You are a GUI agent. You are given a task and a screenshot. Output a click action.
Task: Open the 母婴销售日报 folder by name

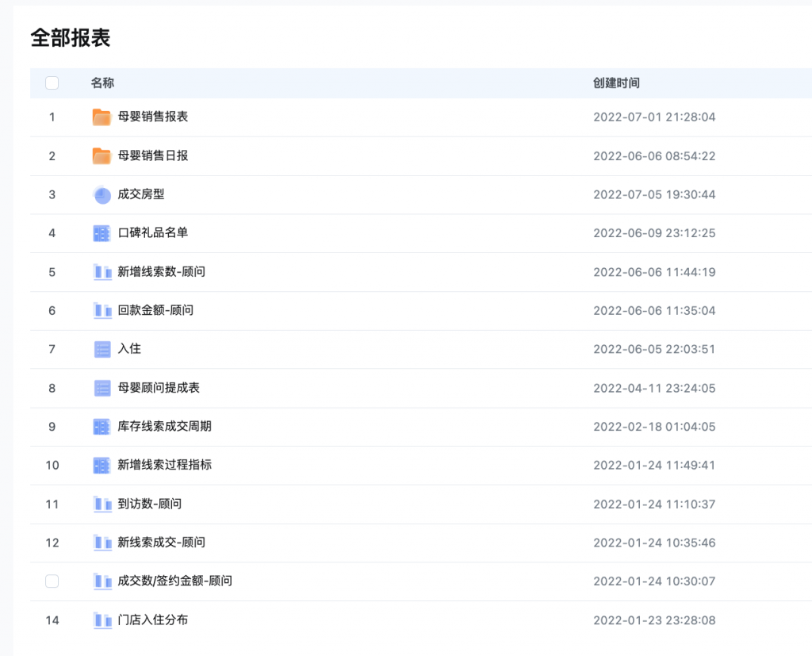(152, 155)
